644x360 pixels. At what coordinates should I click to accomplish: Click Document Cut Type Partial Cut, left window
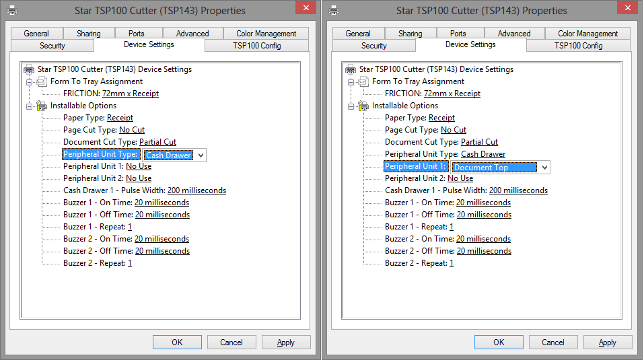pos(157,142)
